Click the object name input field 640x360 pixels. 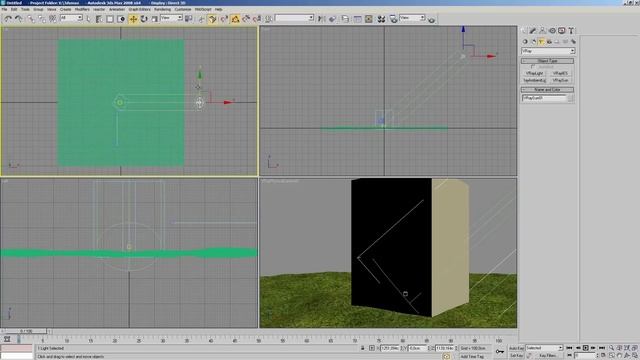click(544, 98)
